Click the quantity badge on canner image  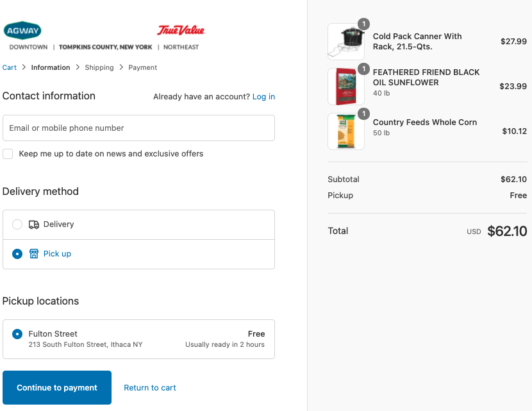point(363,24)
